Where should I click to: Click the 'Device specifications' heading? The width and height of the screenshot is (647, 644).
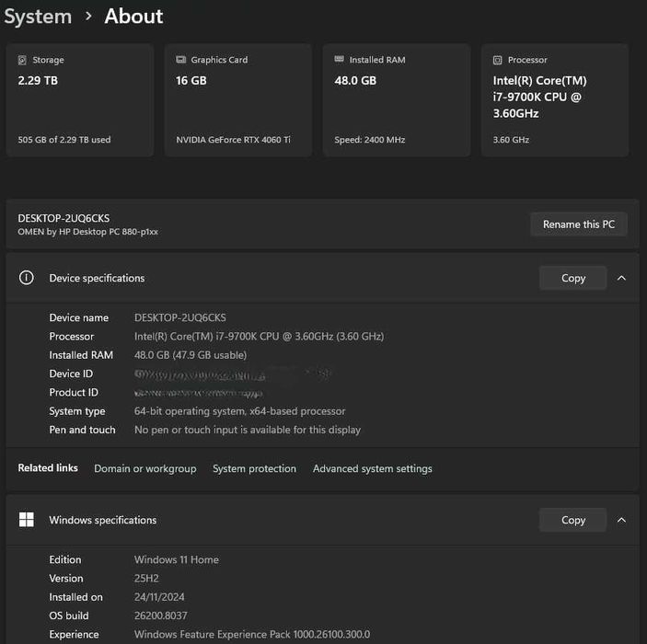(x=97, y=278)
